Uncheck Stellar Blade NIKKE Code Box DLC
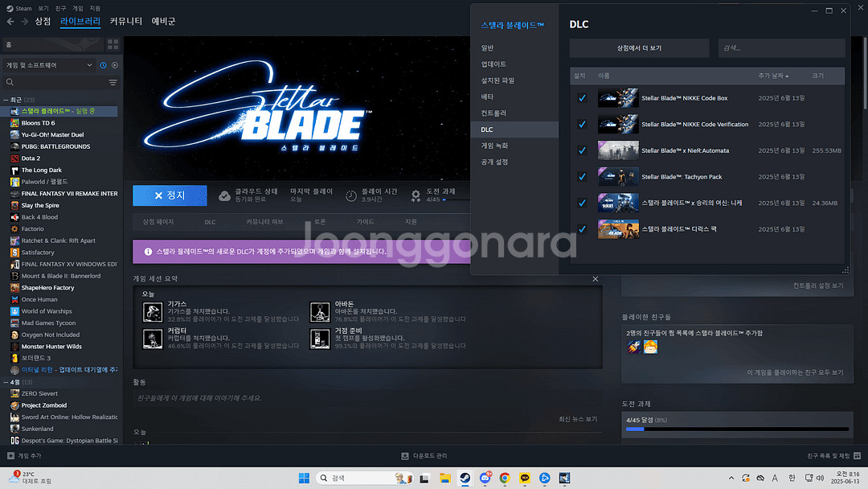Viewport: 868px width, 489px height. 582,98
